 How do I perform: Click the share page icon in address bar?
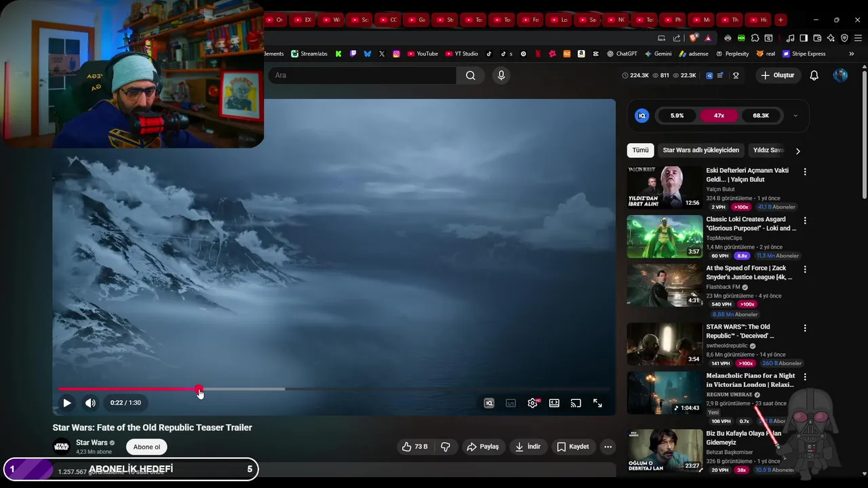[x=677, y=38]
